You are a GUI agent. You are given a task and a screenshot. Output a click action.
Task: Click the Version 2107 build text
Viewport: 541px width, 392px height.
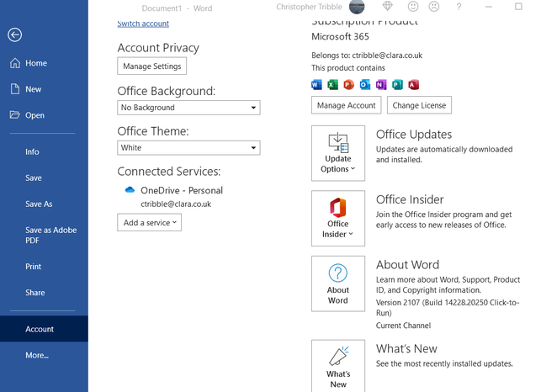448,308
